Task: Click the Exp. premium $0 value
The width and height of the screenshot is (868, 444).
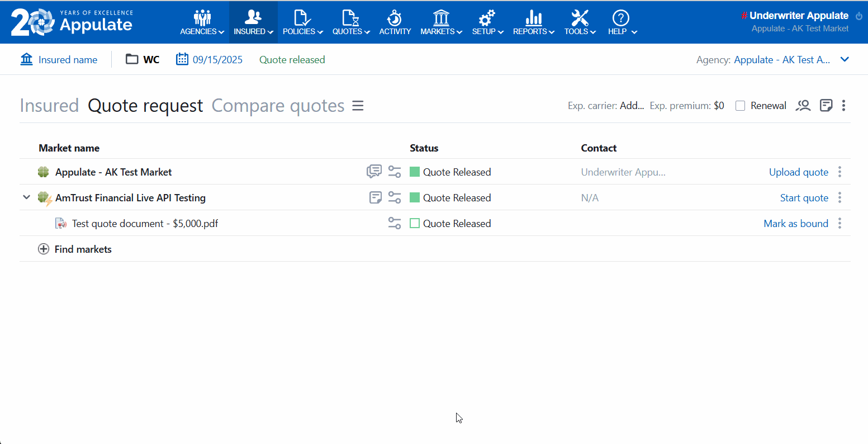Action: [x=719, y=106]
